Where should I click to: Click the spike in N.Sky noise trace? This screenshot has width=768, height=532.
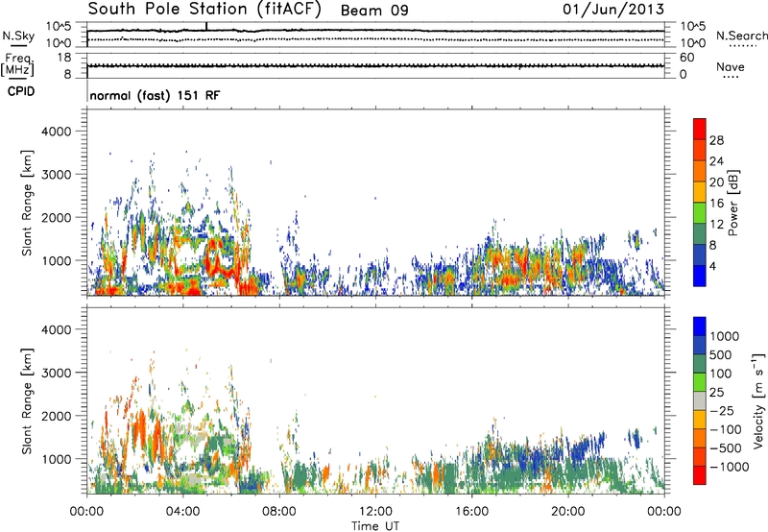tap(206, 26)
